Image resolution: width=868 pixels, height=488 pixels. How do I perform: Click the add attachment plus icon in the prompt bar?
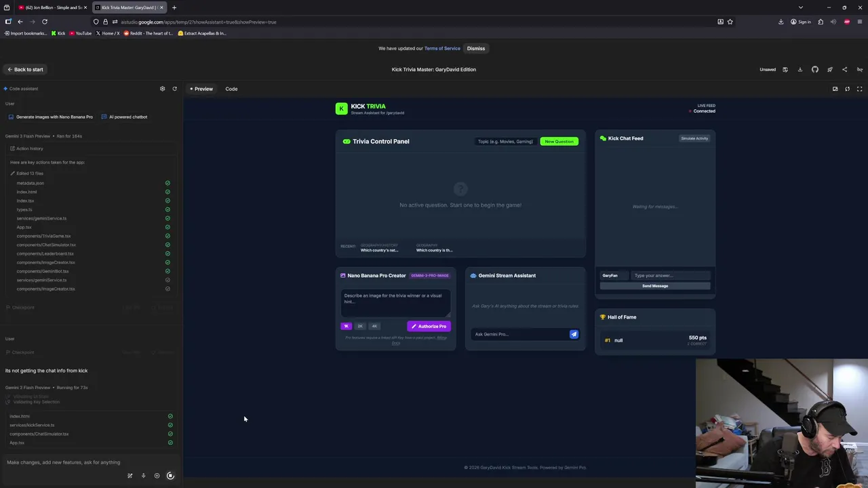coord(157,476)
